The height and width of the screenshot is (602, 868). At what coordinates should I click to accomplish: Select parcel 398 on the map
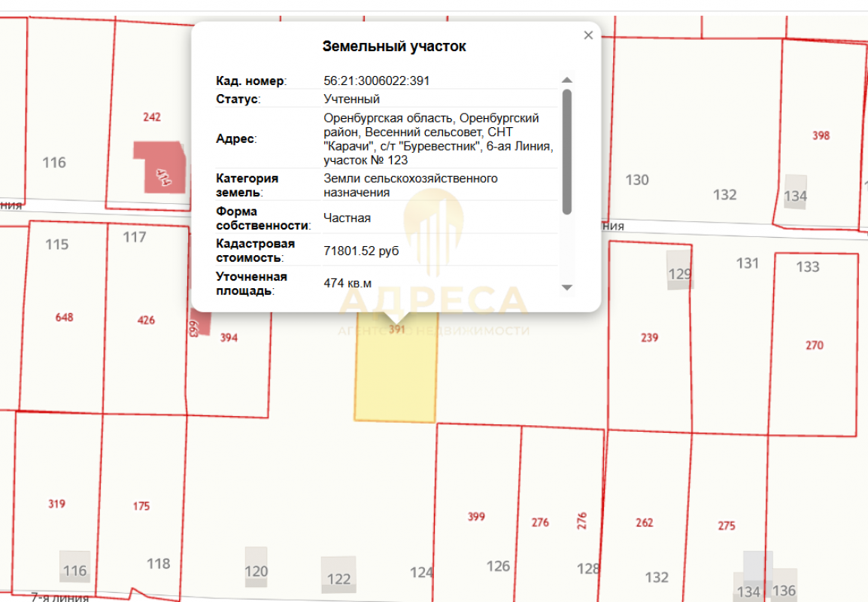(x=821, y=135)
